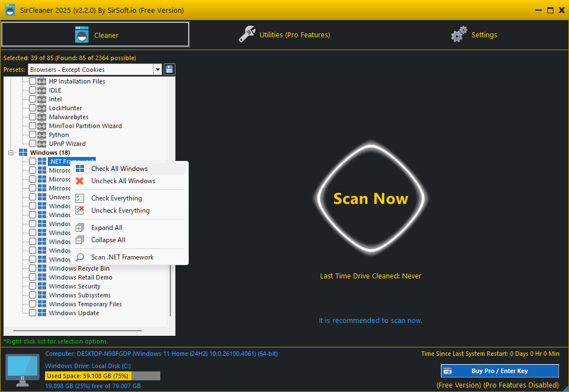
Task: Click the magnifier icon for Scan .NET Framework
Action: [80, 257]
